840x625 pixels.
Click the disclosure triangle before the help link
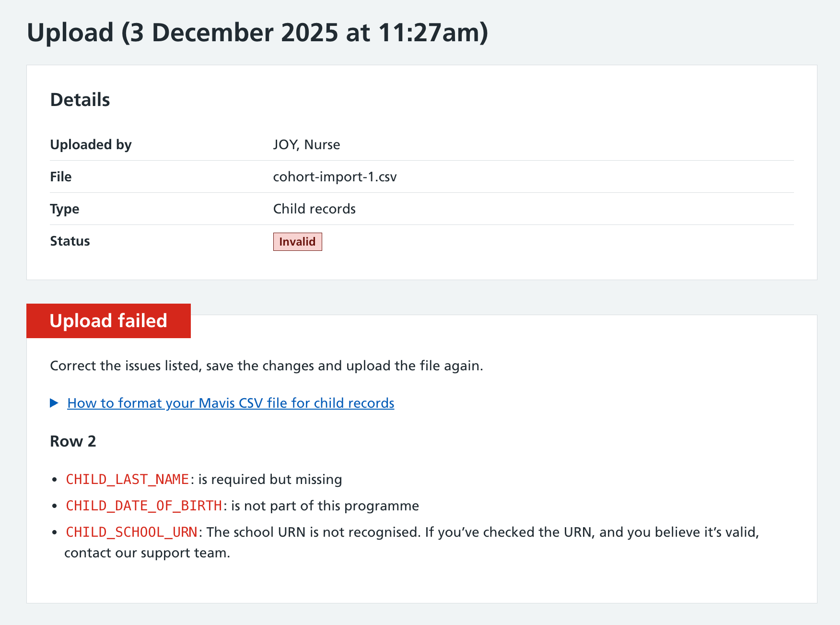[53, 403]
